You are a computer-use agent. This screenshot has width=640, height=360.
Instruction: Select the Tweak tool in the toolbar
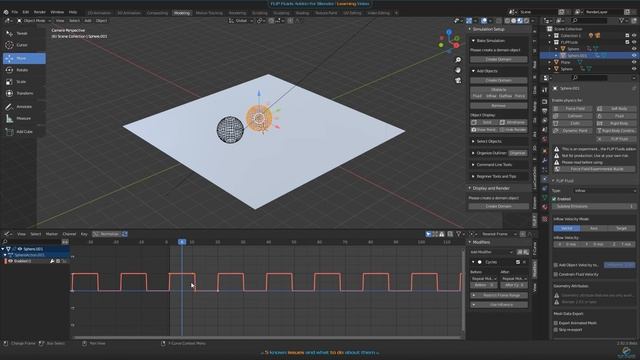(x=24, y=33)
